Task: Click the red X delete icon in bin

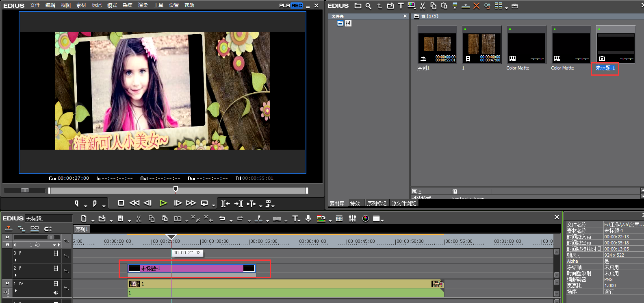Action: tap(477, 6)
